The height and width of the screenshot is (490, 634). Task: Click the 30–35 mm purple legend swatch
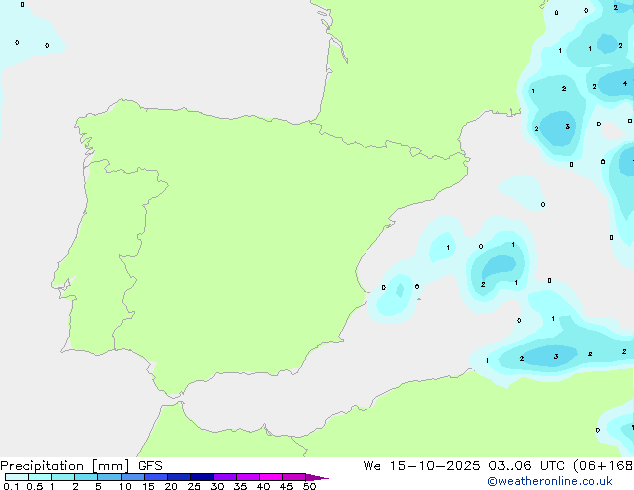(x=224, y=477)
